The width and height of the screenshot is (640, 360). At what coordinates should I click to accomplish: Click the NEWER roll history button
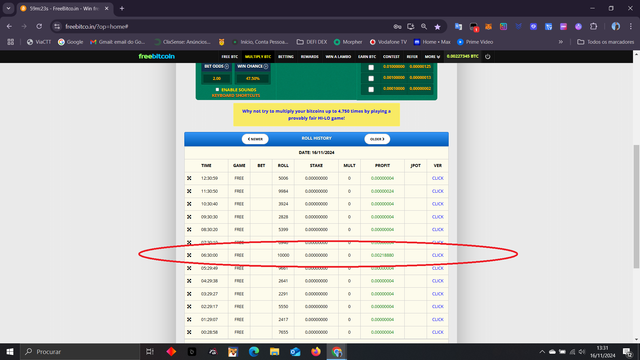click(x=255, y=139)
